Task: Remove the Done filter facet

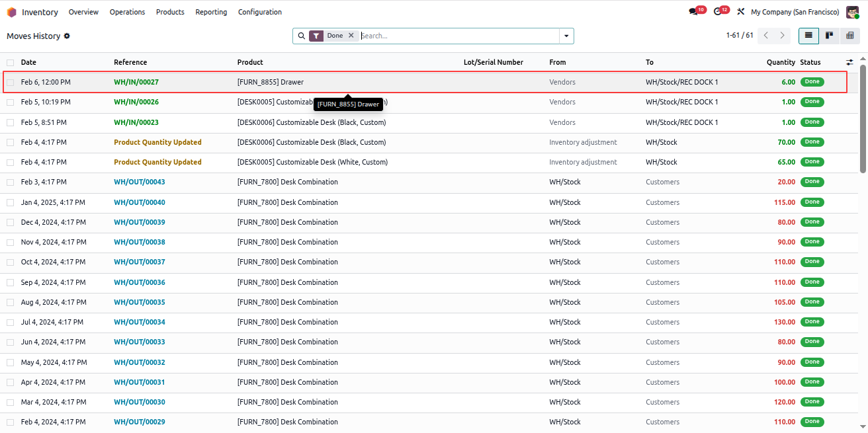Action: pyautogui.click(x=351, y=36)
